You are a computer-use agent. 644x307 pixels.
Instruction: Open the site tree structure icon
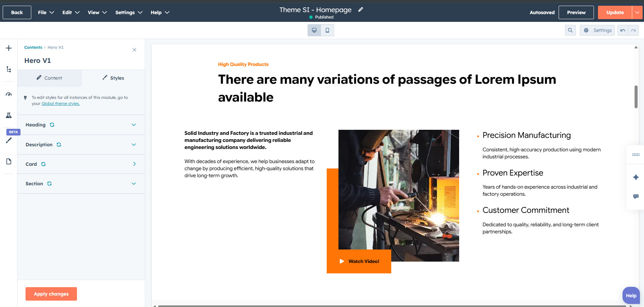point(9,69)
